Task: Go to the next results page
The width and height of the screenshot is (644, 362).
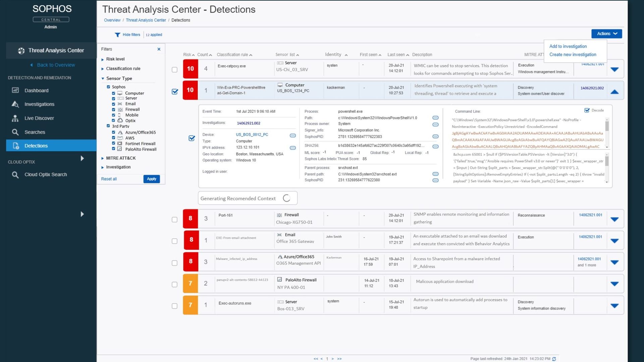Action: [x=332, y=359]
